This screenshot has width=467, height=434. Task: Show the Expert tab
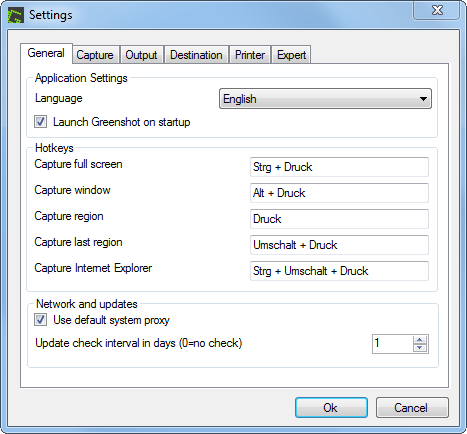pos(292,55)
